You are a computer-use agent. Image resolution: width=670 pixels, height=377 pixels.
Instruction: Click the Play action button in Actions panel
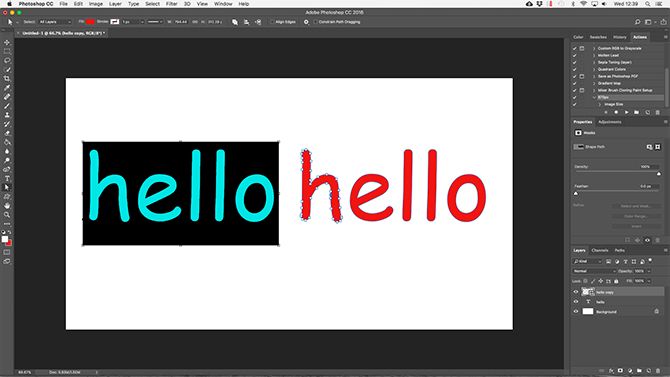[x=626, y=112]
